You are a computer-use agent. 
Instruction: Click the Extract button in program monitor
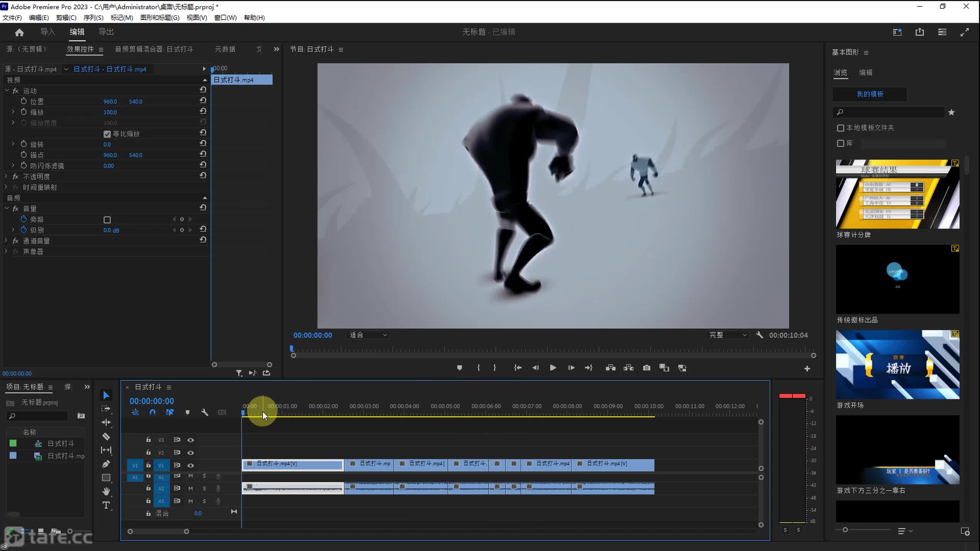629,368
